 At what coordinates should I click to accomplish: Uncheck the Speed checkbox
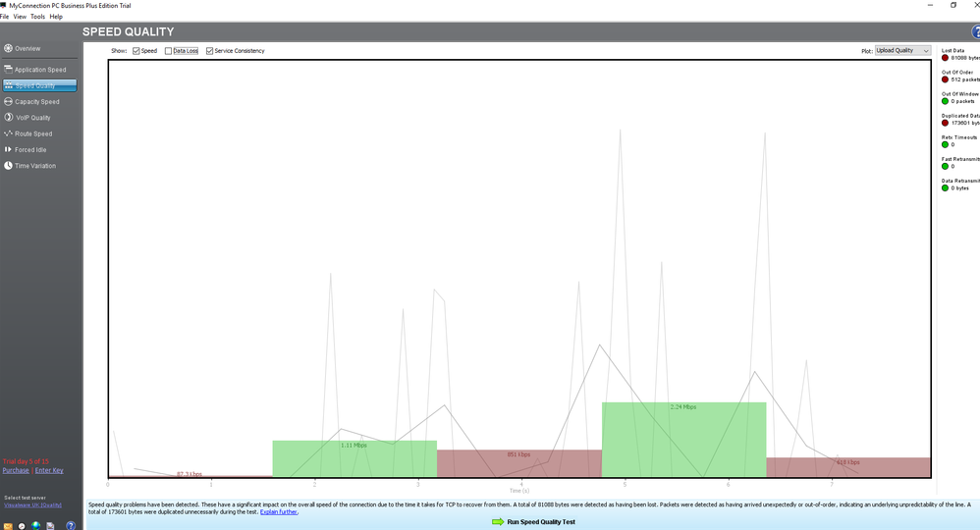136,51
